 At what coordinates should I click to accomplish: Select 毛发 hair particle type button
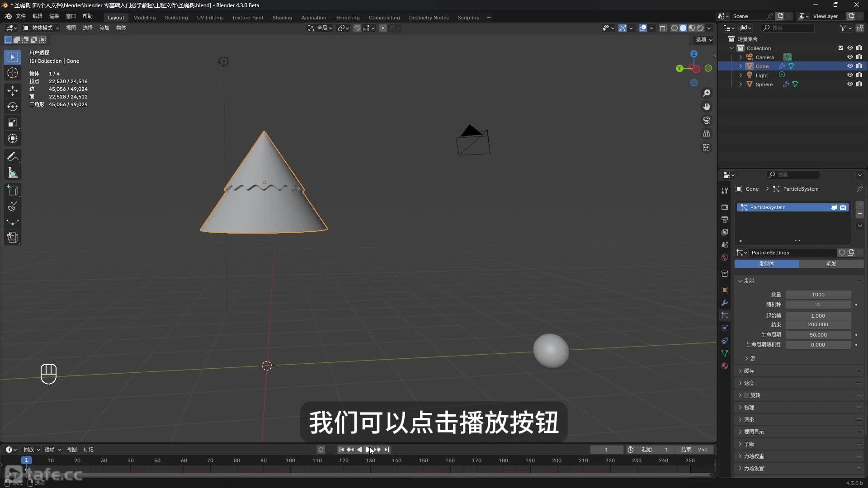[x=831, y=264]
